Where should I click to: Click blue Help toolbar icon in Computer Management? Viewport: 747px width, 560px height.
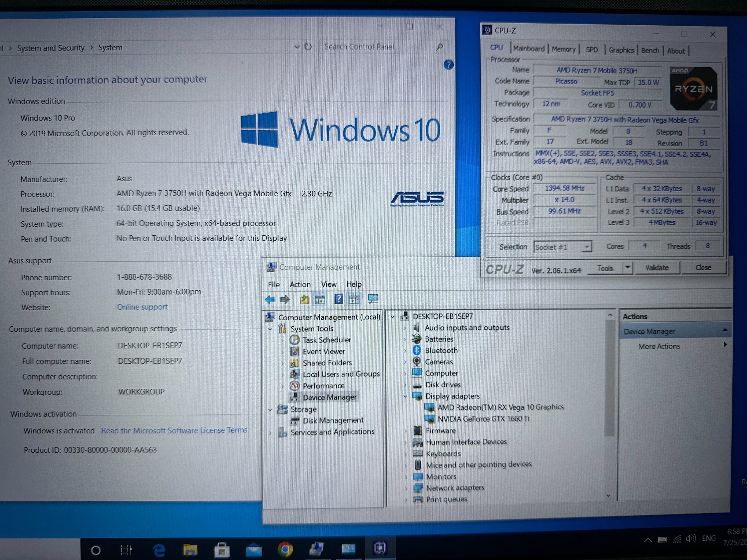[x=338, y=299]
